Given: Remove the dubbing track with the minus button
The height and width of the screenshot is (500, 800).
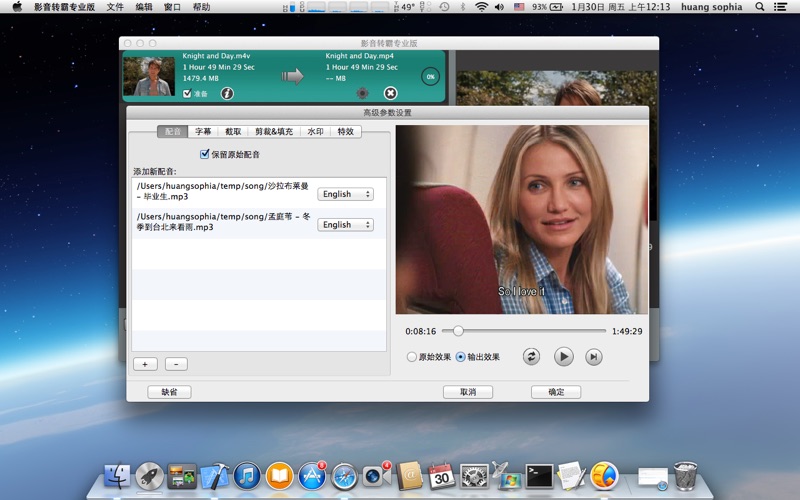Looking at the screenshot, I should pyautogui.click(x=175, y=364).
